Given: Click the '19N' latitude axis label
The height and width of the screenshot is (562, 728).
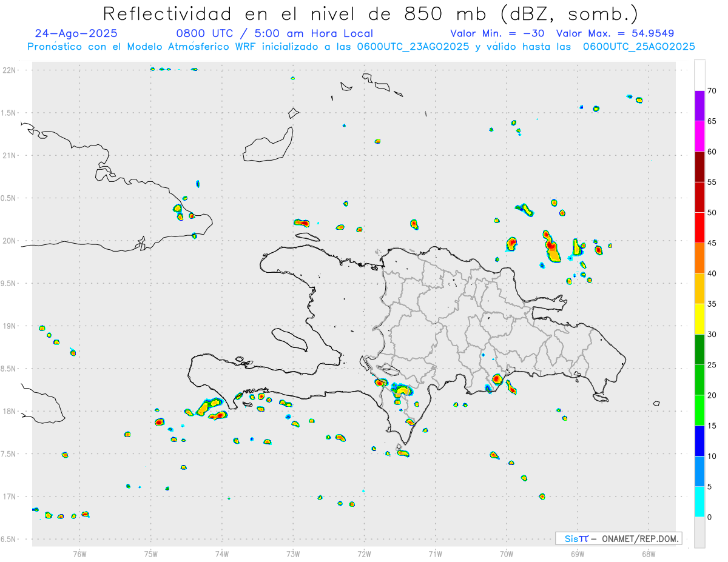Looking at the screenshot, I should pyautogui.click(x=9, y=326).
